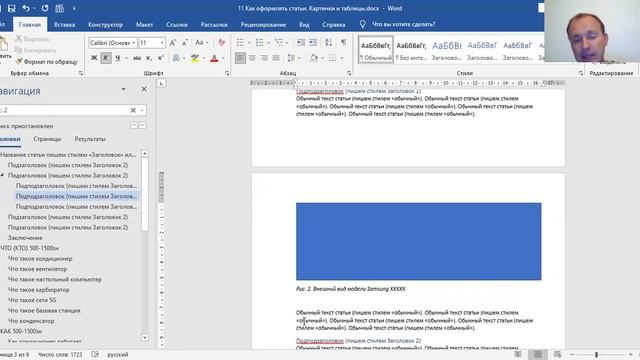Image resolution: width=640 pixels, height=360 pixels.
Task: Open text effects options
Action: tap(176, 58)
